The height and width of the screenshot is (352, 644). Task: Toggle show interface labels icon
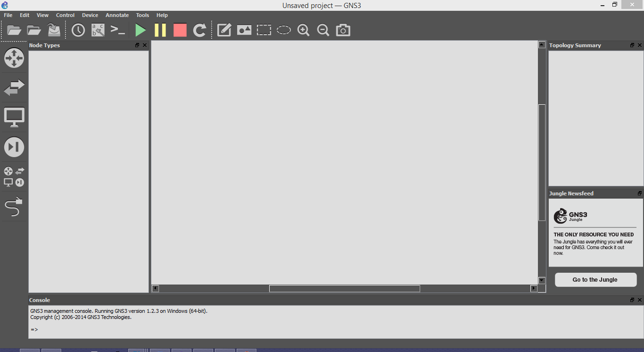[98, 30]
